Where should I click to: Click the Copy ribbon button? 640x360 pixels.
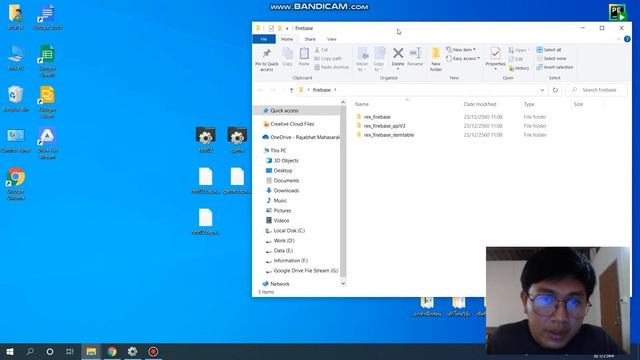(287, 57)
